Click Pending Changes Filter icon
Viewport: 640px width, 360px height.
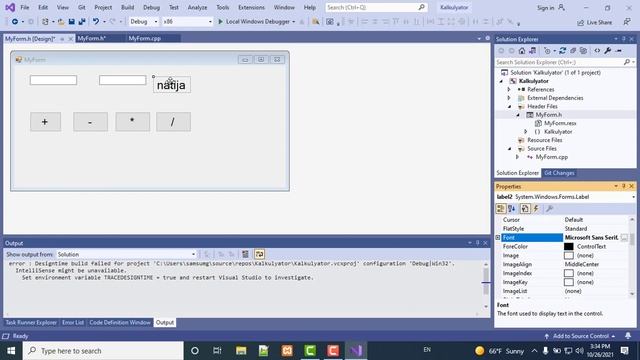click(547, 51)
